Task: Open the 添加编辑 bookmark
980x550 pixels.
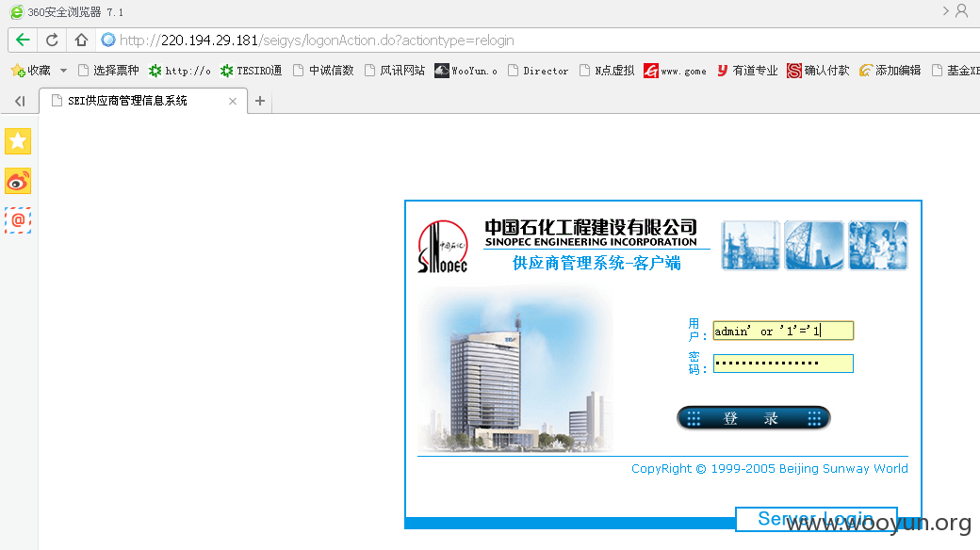Action: point(890,71)
